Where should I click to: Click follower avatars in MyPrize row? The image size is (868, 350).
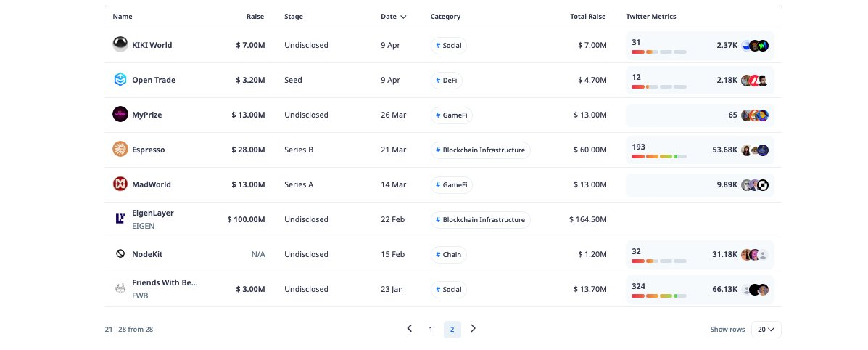[x=755, y=115]
